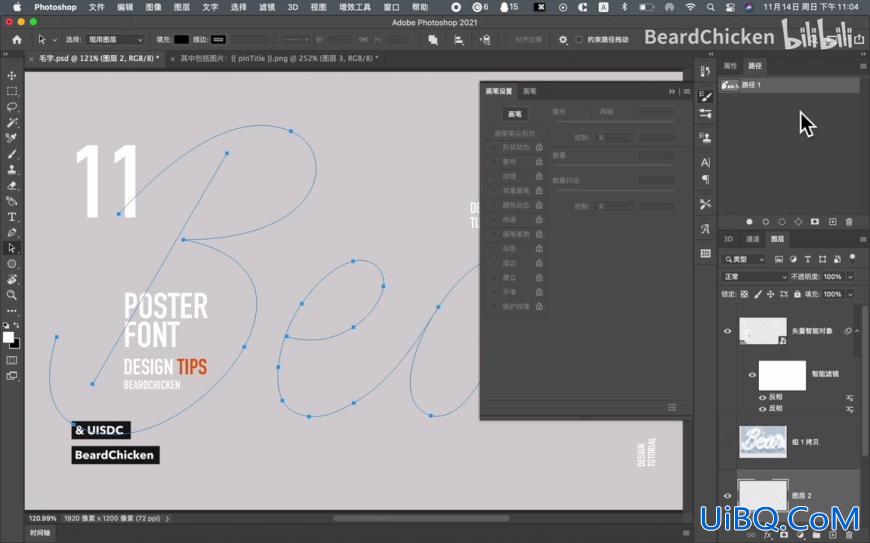Select the Brush tool
870x543 pixels.
coord(12,154)
